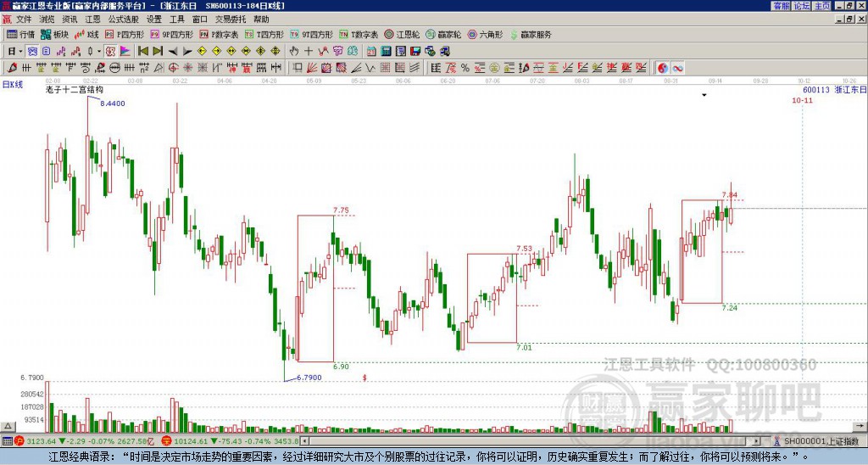Click the 8.4400 high price label
Image resolution: width=868 pixels, height=465 pixels.
click(113, 104)
